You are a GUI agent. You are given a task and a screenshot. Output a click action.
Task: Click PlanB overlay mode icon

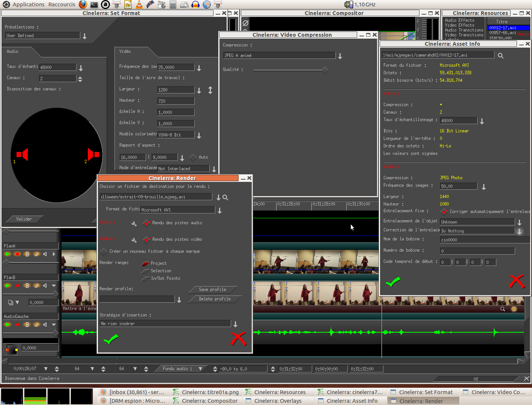click(11, 302)
